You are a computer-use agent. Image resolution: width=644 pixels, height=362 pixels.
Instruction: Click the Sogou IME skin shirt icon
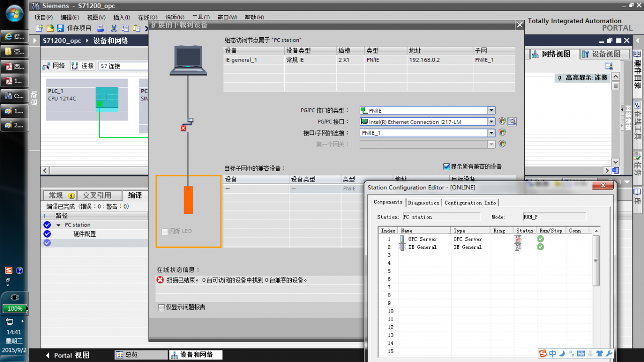point(600,353)
